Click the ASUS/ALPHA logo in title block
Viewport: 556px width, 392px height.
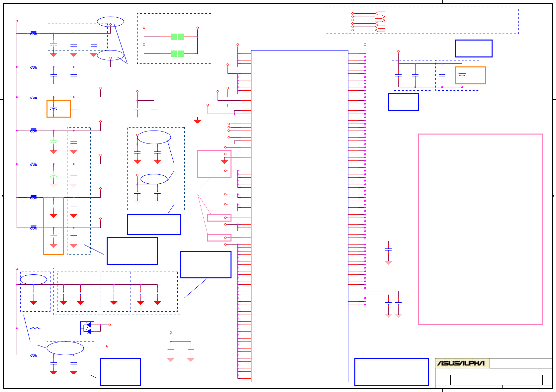[x=462, y=363]
